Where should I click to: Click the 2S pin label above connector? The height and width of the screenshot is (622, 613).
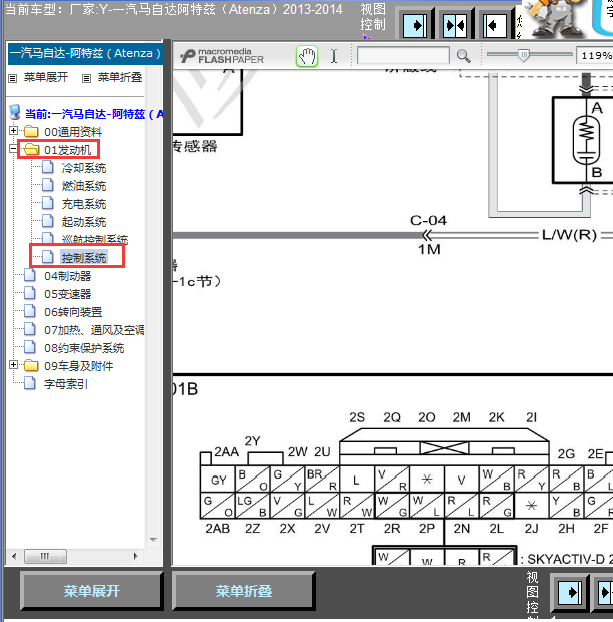tap(357, 417)
